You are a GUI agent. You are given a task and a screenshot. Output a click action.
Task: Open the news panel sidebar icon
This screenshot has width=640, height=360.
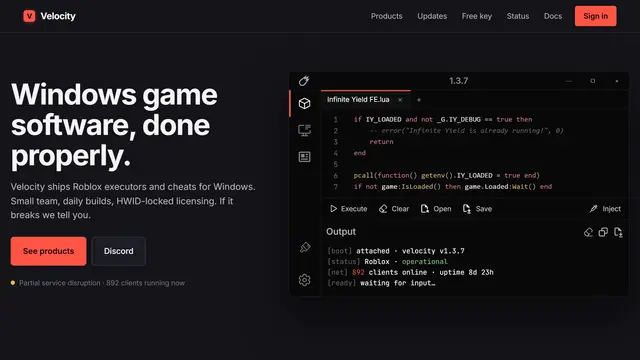coord(304,157)
